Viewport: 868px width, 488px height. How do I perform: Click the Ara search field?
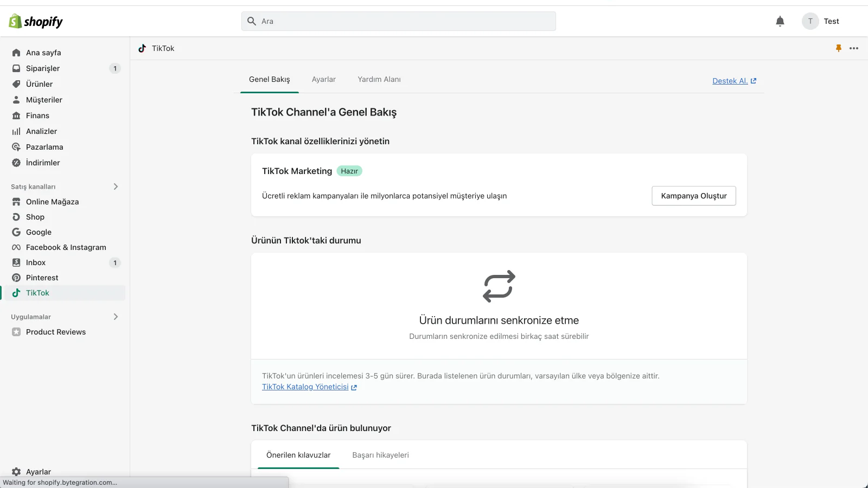click(x=399, y=21)
